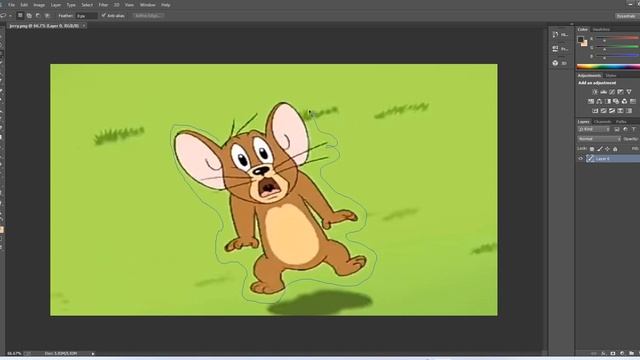Toggle lock image pixels
This screenshot has width=640, height=360.
(600, 149)
